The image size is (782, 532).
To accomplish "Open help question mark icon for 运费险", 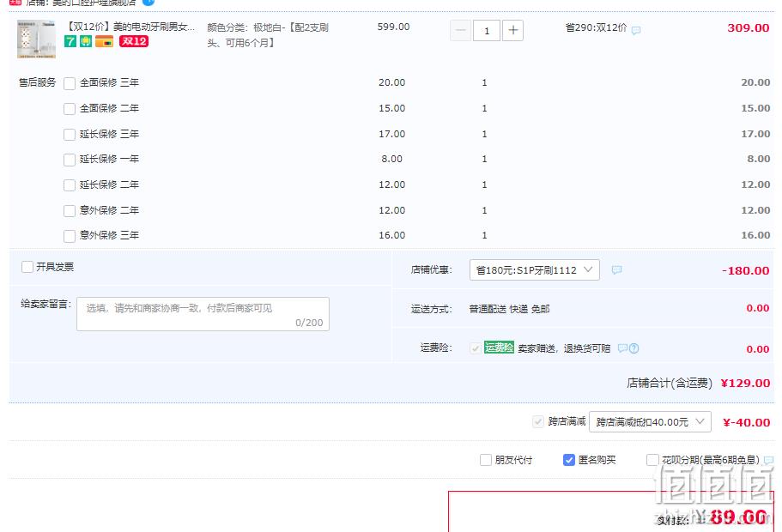I will coord(633,348).
